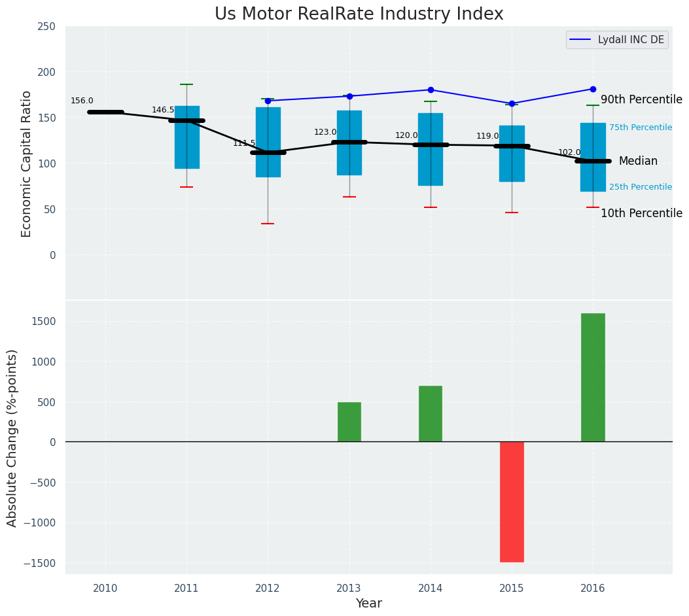Select the 2013 green change bar

[349, 422]
